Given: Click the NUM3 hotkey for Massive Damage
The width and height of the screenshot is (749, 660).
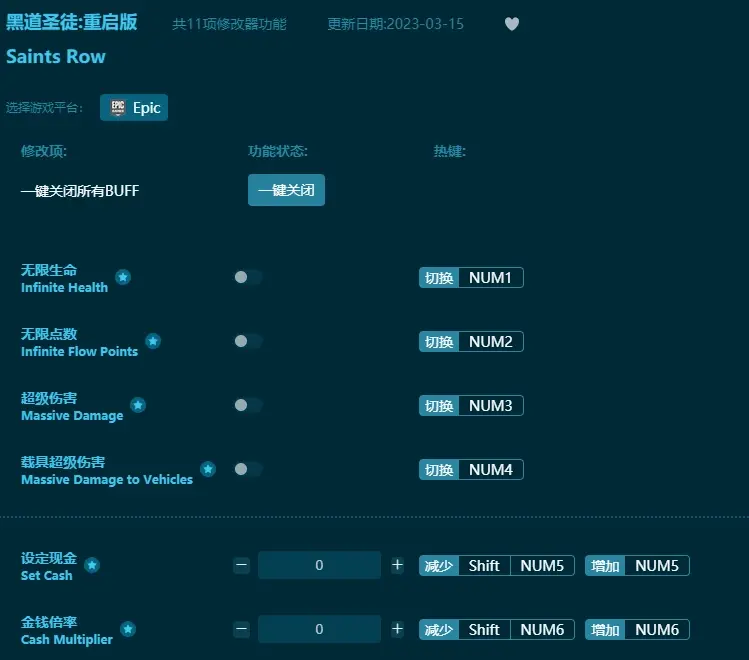Looking at the screenshot, I should [x=491, y=405].
